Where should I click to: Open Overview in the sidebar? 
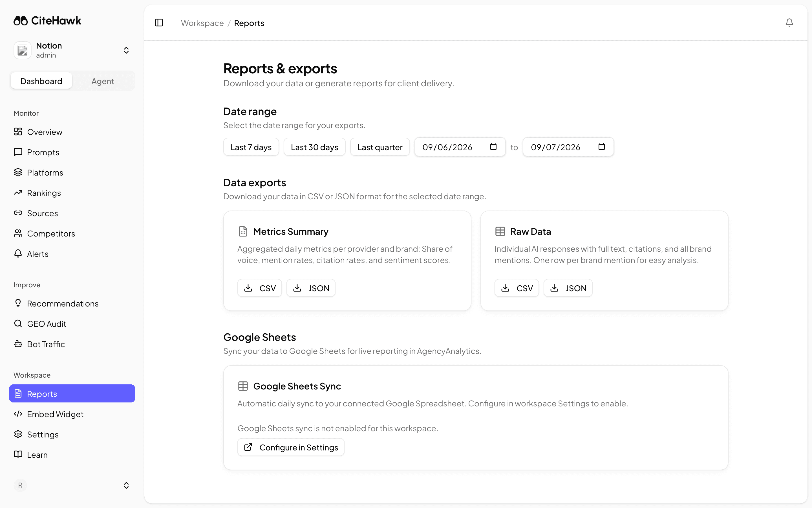(72, 132)
